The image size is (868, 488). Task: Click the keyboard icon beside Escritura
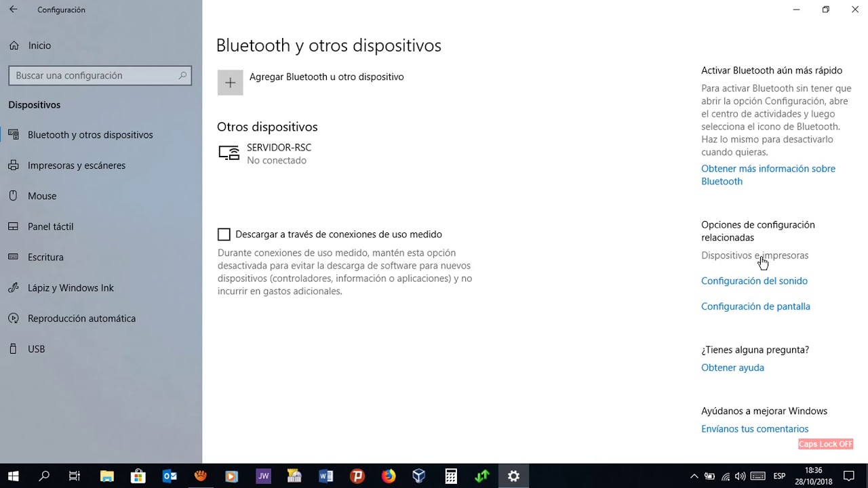13,257
